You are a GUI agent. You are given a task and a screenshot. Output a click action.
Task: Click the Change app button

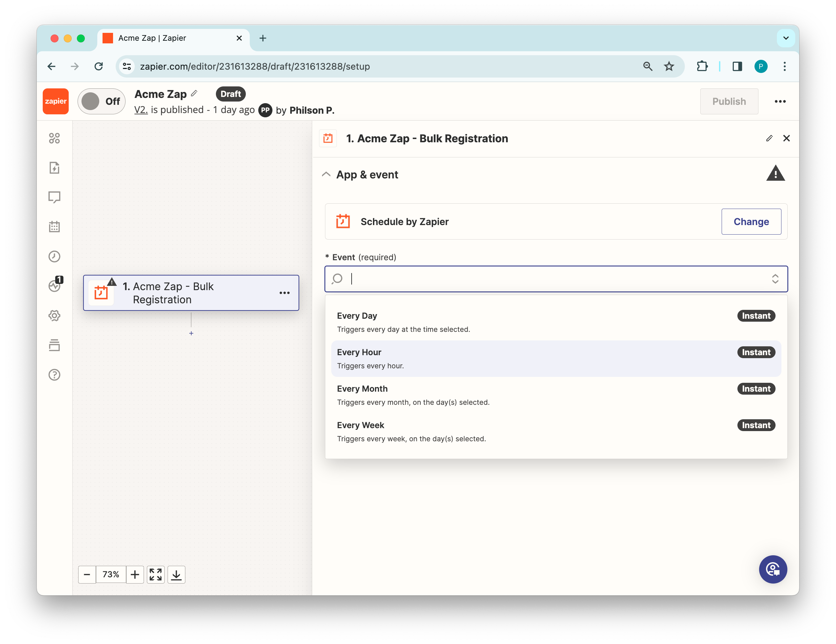[751, 221]
